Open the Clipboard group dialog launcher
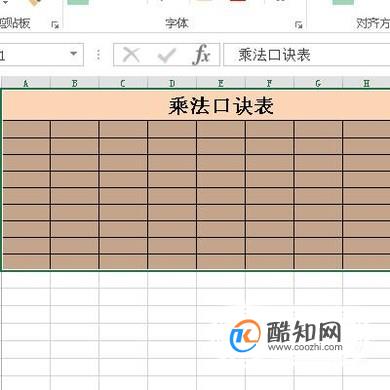This screenshot has width=390, height=390. [55, 25]
